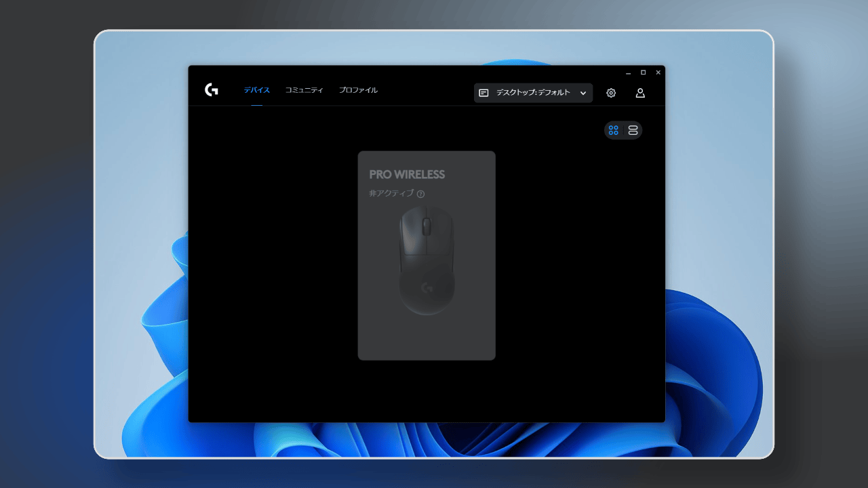
Task: Toggle the device display to list view
Action: click(x=632, y=129)
